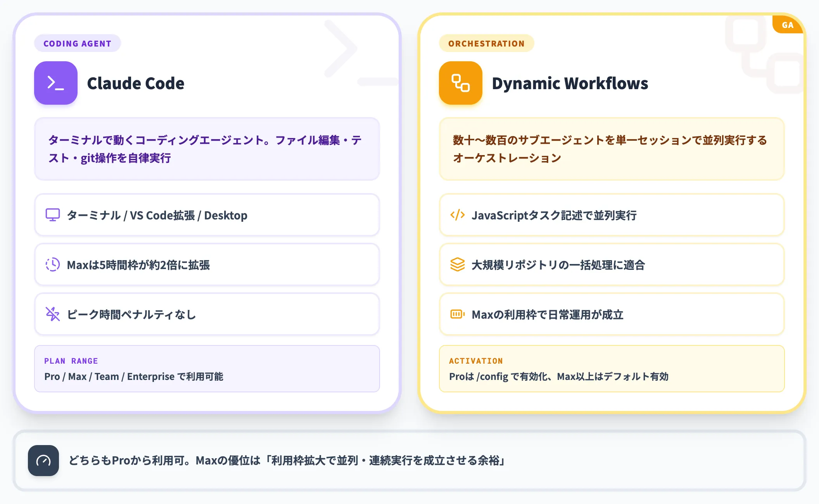Click the どちらもProから利用可 banner text

pyautogui.click(x=287, y=461)
